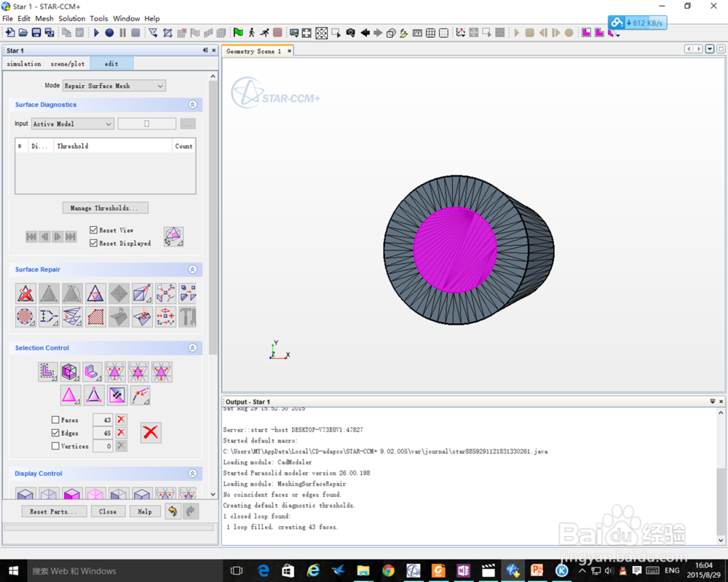The image size is (728, 582).
Task: Enable the Faces selection checkbox
Action: coord(55,420)
